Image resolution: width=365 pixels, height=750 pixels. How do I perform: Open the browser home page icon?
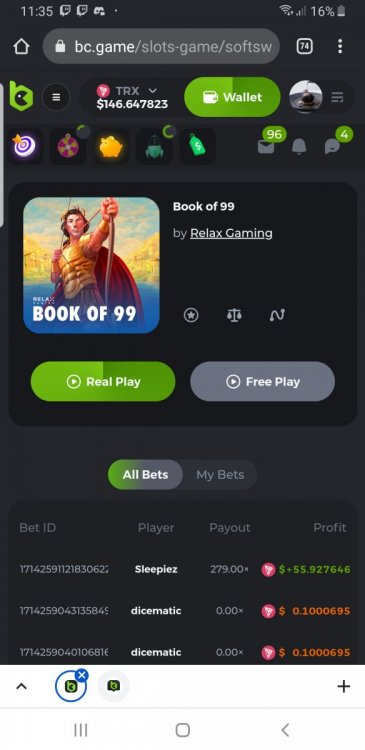pos(21,46)
